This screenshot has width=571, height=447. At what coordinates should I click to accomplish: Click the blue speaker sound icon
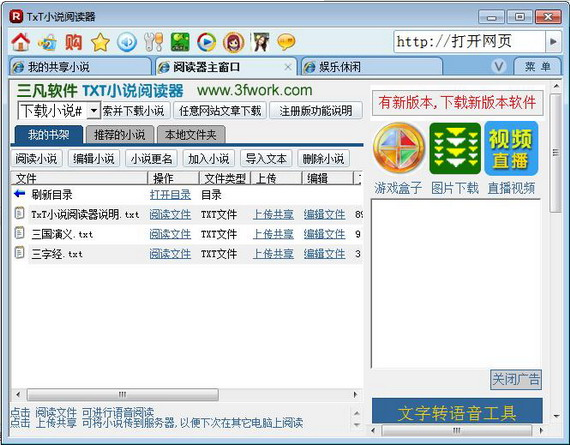point(127,42)
